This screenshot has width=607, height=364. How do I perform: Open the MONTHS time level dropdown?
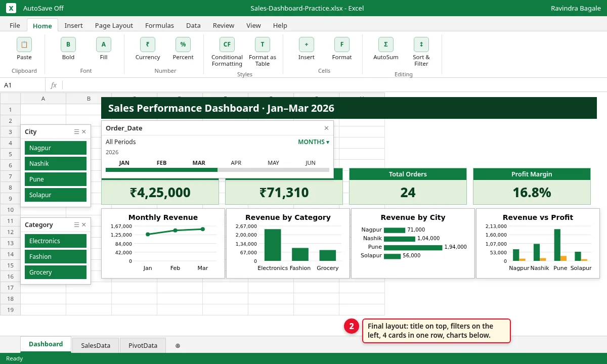[314, 142]
